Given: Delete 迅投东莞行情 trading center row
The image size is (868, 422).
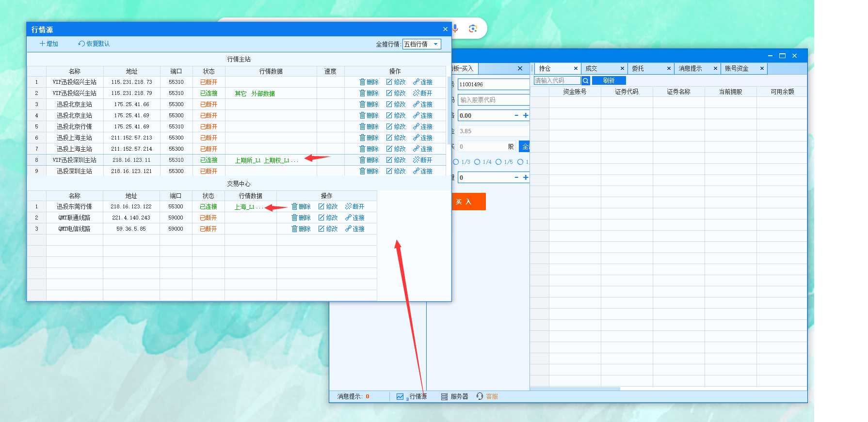Looking at the screenshot, I should [301, 206].
